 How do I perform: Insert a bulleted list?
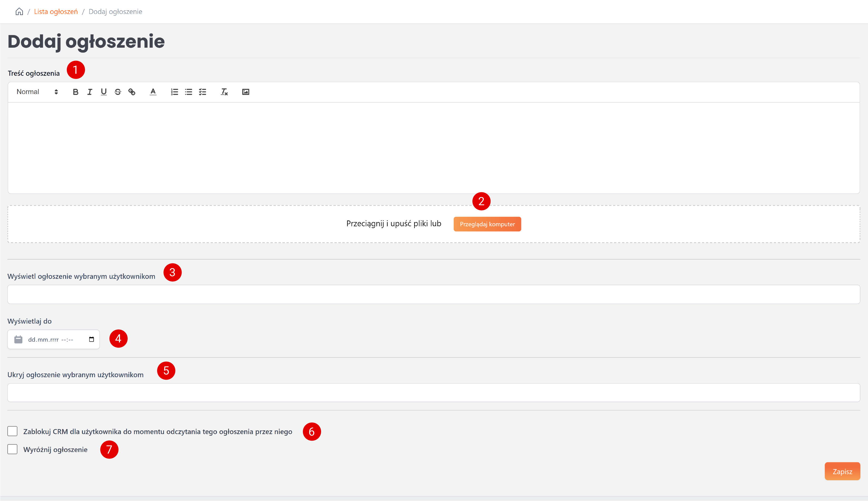point(188,92)
